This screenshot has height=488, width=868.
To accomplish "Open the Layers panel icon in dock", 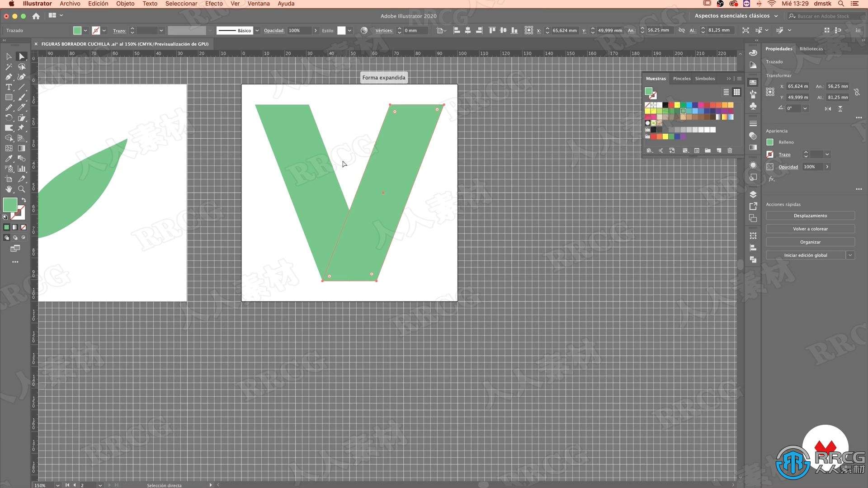I will click(x=753, y=194).
